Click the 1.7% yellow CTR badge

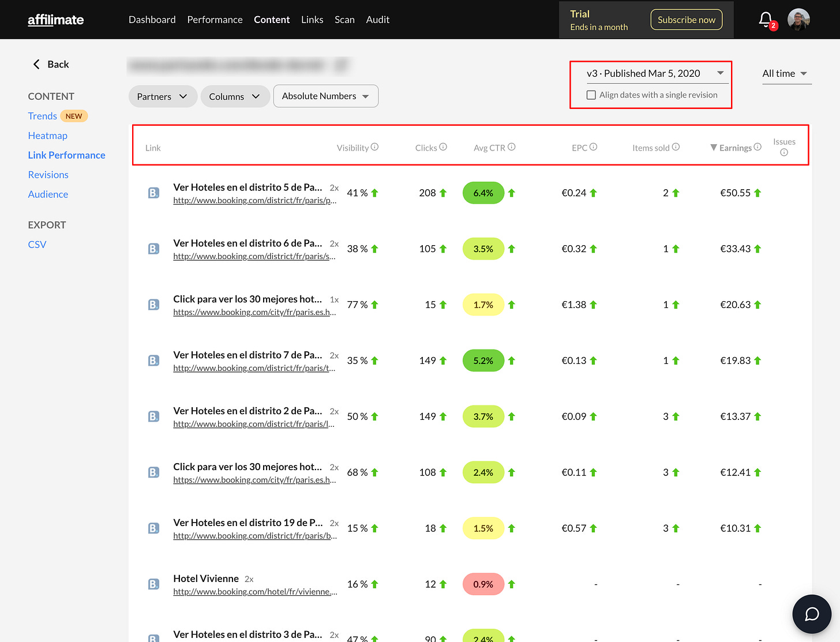pos(483,305)
